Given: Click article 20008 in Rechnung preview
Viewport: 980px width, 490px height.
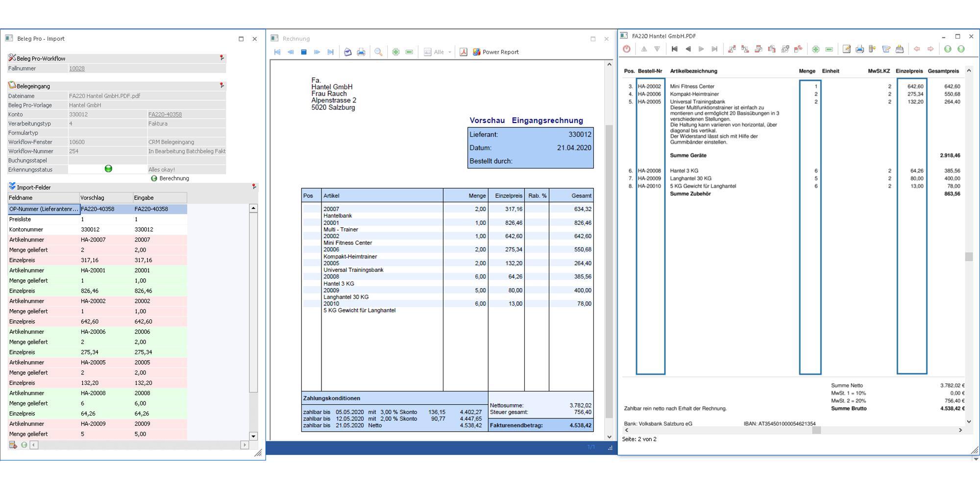Looking at the screenshot, I should pyautogui.click(x=331, y=277).
